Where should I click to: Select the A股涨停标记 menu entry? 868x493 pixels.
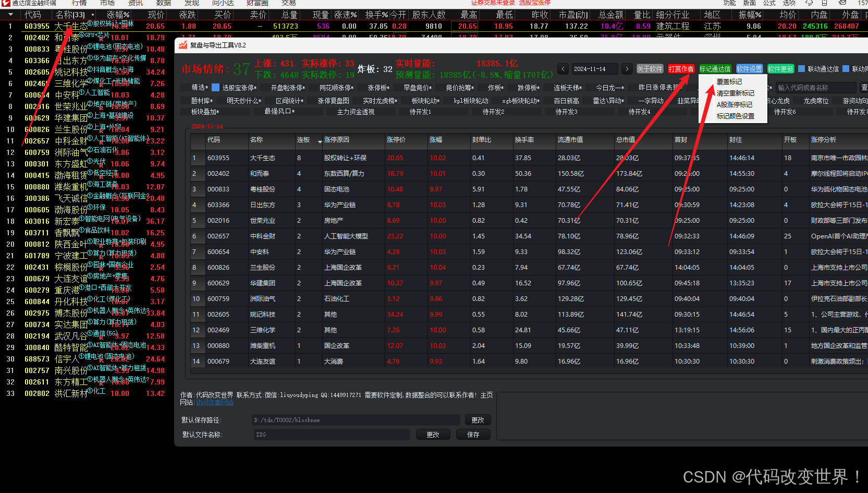click(734, 105)
